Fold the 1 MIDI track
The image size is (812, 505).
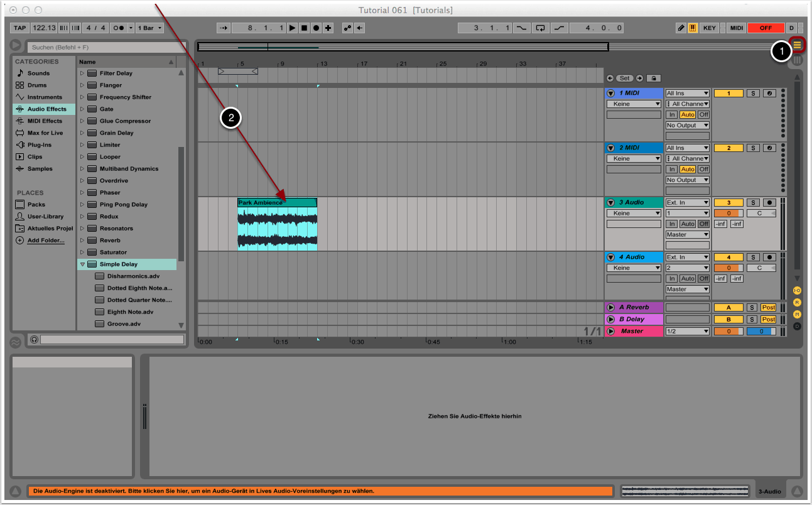click(610, 93)
